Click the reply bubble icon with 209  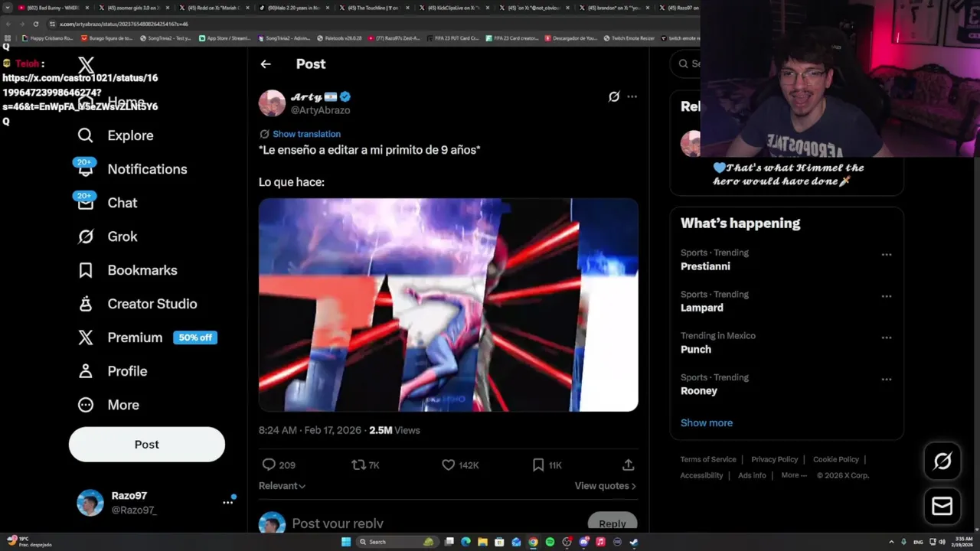coord(269,465)
